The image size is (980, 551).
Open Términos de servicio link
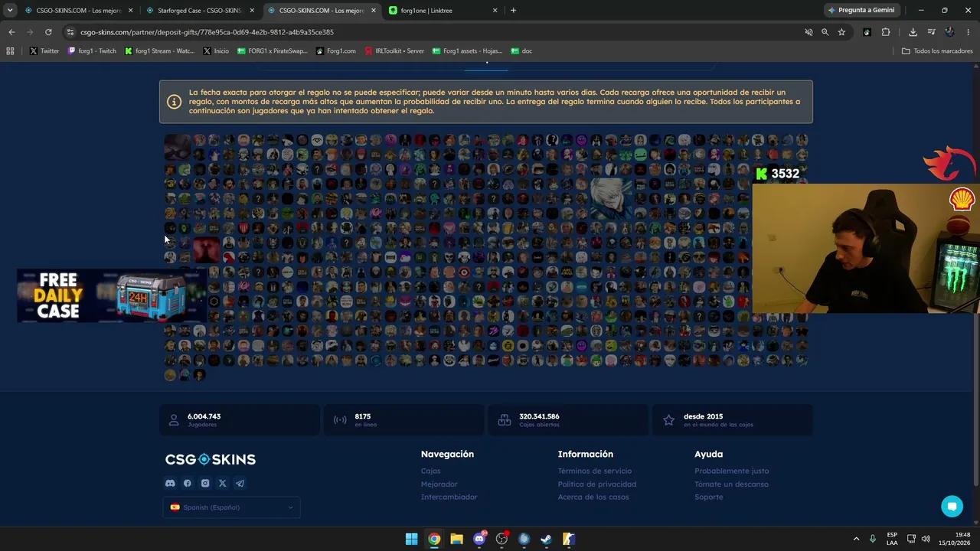click(x=595, y=471)
